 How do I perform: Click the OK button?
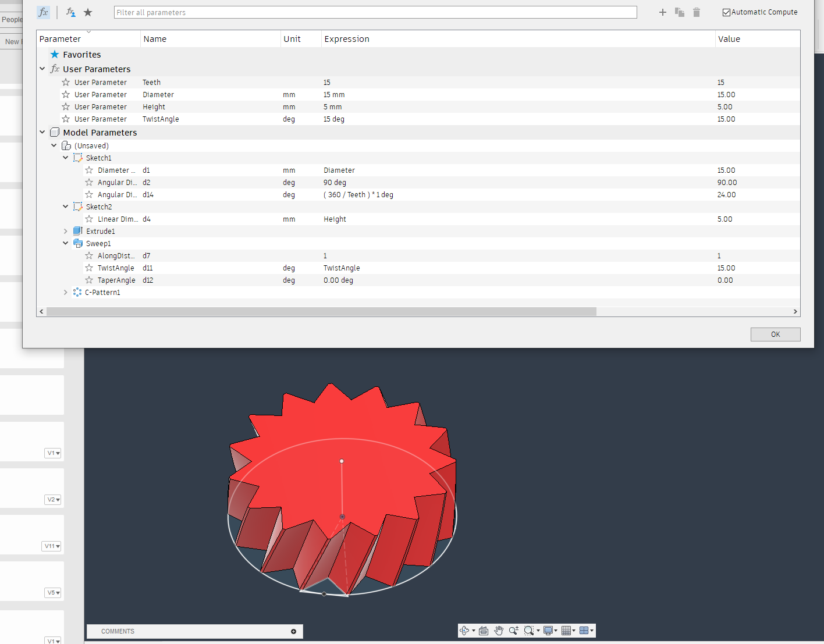[775, 334]
